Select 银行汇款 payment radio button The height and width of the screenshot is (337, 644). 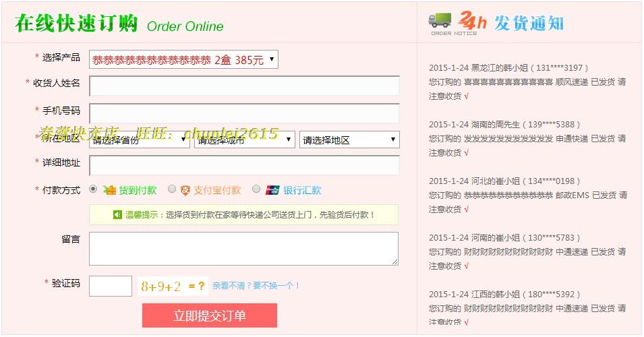coord(256,189)
